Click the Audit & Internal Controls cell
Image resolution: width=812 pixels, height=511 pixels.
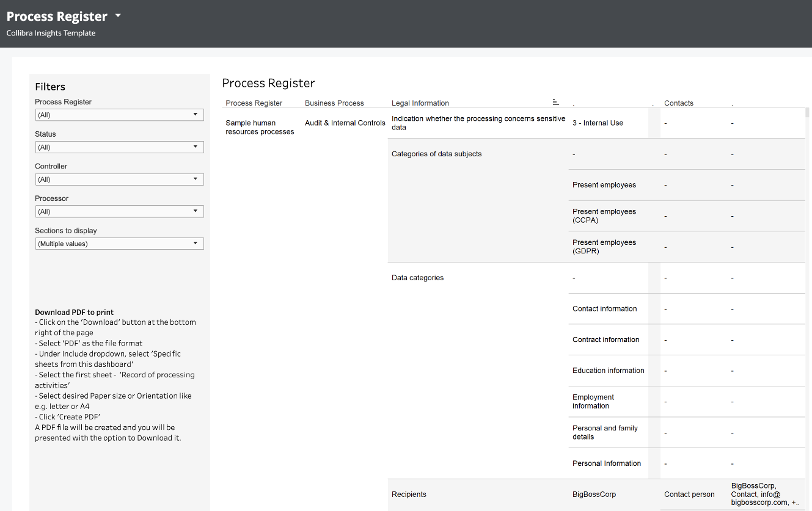tap(345, 123)
